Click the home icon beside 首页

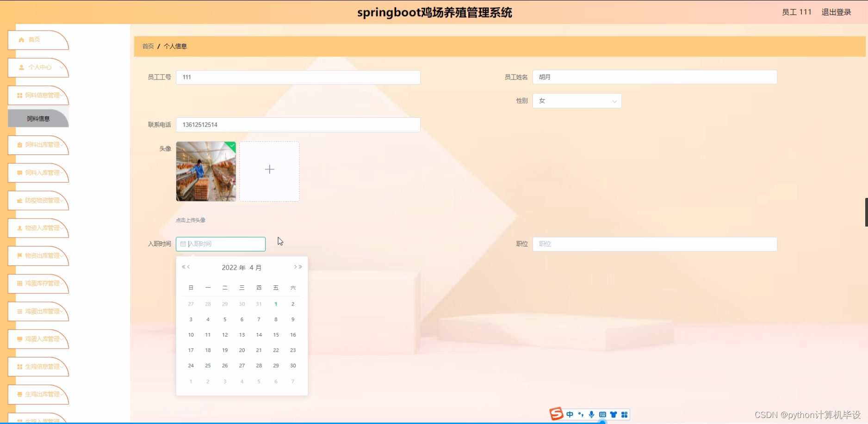21,40
